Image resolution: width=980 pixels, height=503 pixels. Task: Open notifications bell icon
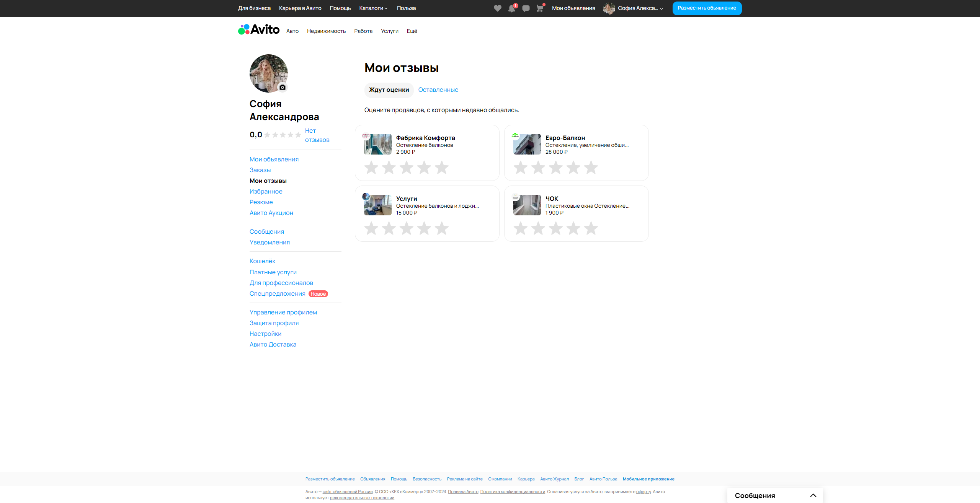click(x=512, y=8)
